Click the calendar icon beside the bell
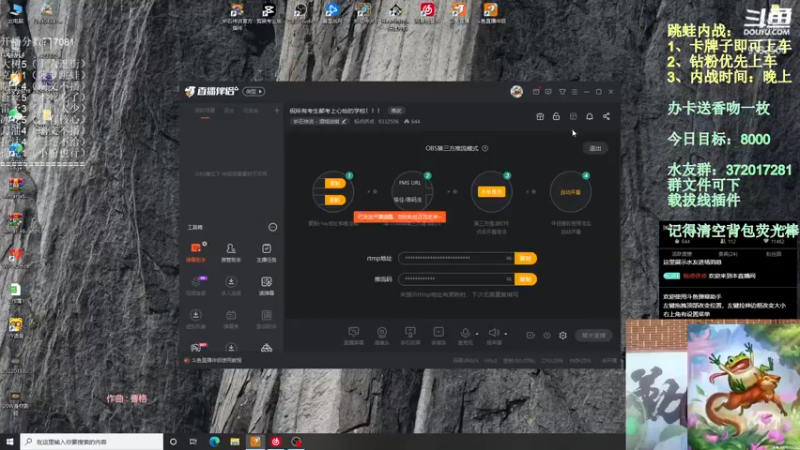Screen dimensions: 800x450 click(573, 116)
